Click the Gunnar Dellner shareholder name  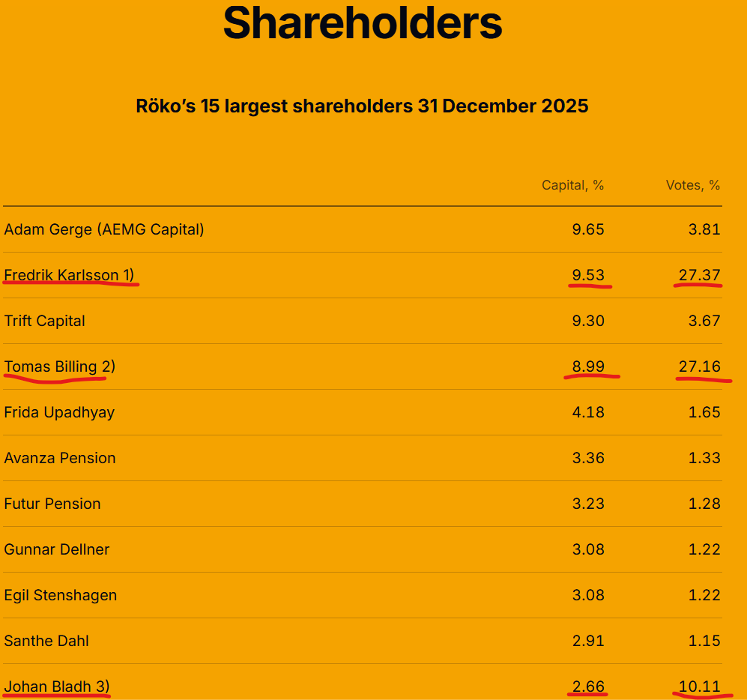pyautogui.click(x=57, y=549)
